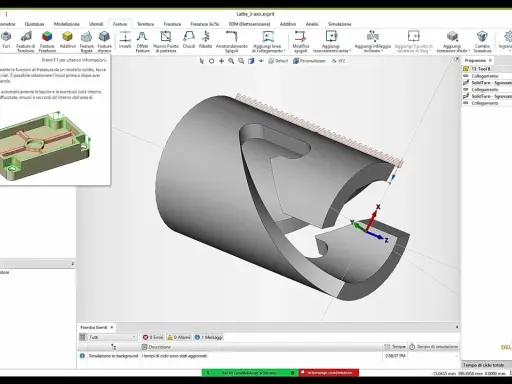The image size is (512, 384).
Task: Toggle the Errori filter button
Action: [x=153, y=337]
